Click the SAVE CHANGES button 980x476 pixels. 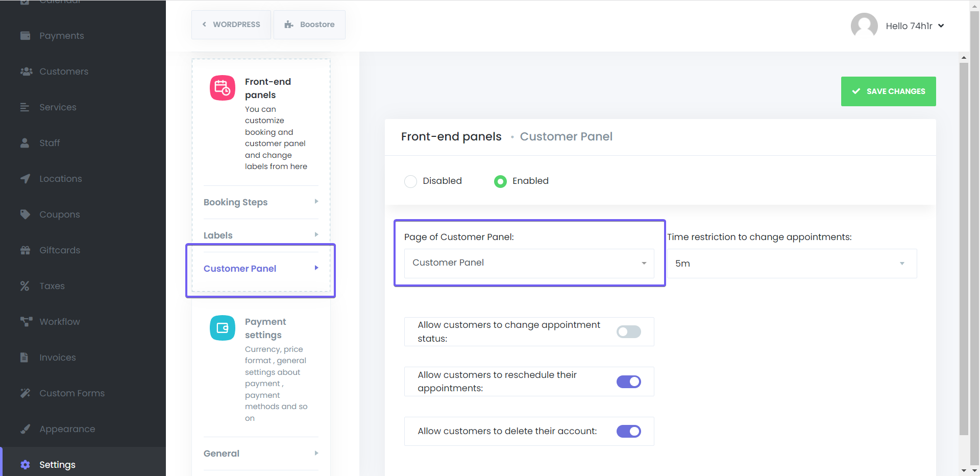pos(888,91)
